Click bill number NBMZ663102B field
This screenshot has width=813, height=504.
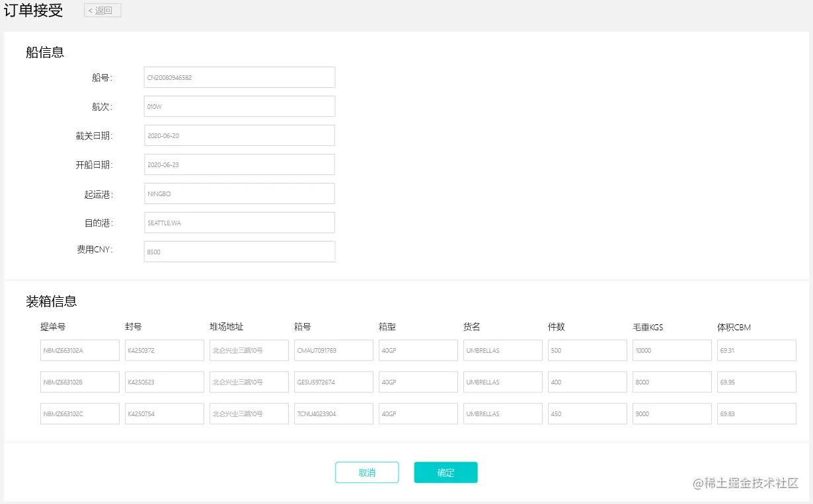pyautogui.click(x=80, y=382)
